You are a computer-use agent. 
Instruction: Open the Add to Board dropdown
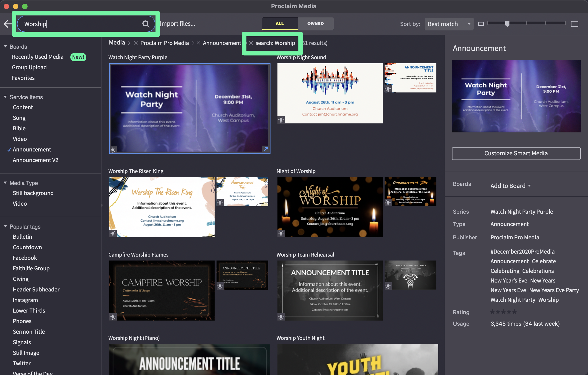click(x=510, y=186)
